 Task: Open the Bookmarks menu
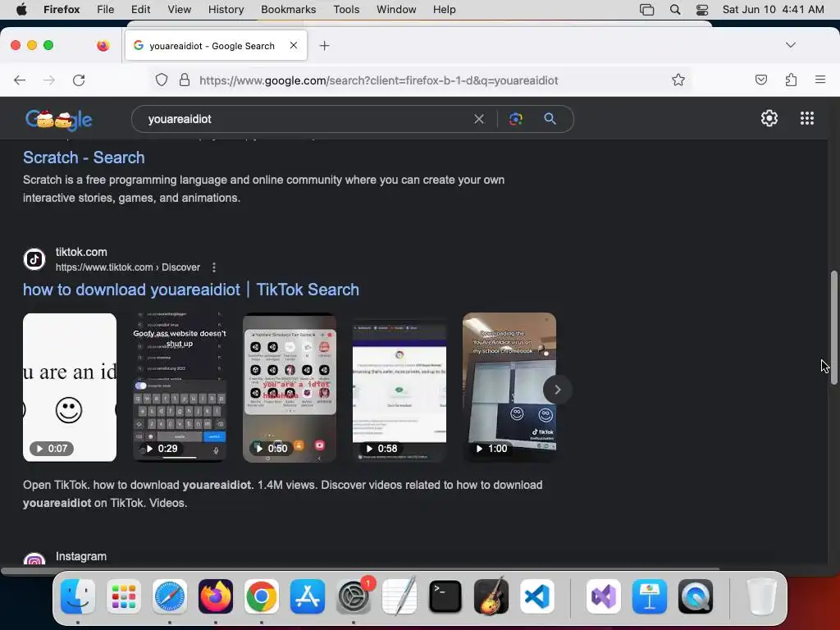click(288, 10)
